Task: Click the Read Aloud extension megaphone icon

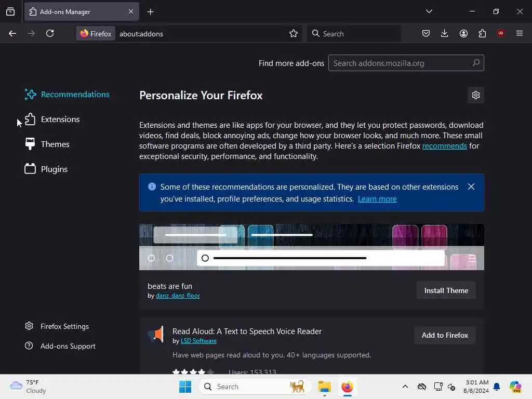Action: pyautogui.click(x=156, y=334)
